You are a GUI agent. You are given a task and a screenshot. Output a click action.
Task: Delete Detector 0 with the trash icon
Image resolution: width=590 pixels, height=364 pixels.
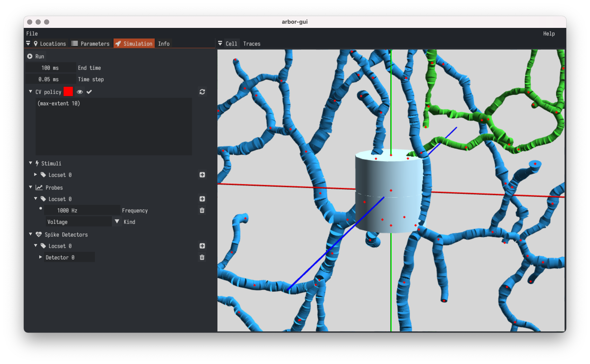(x=202, y=257)
